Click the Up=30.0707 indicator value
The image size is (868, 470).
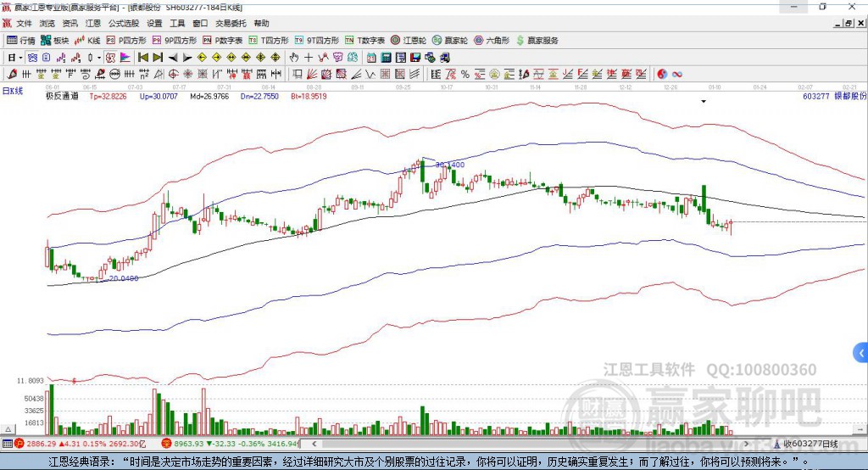(159, 96)
